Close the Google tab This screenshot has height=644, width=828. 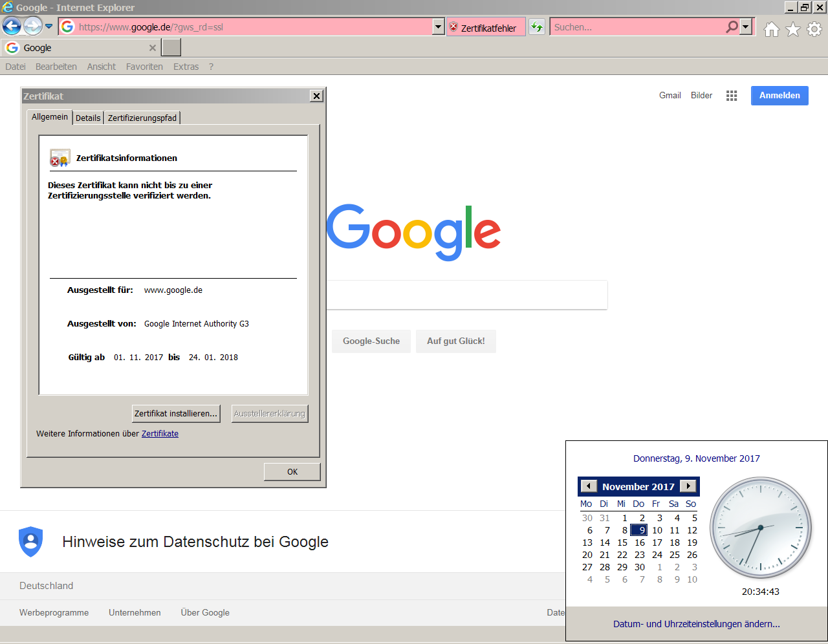pos(153,48)
